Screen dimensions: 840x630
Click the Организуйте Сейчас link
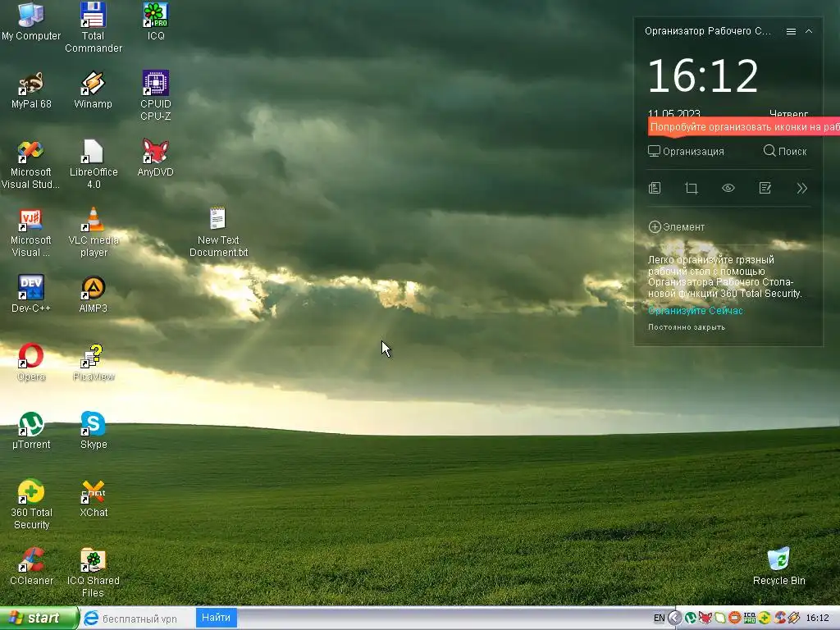pos(696,311)
